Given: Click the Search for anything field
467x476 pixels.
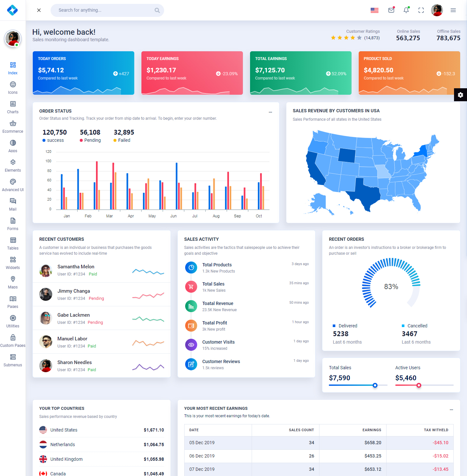Looking at the screenshot, I should coord(104,10).
